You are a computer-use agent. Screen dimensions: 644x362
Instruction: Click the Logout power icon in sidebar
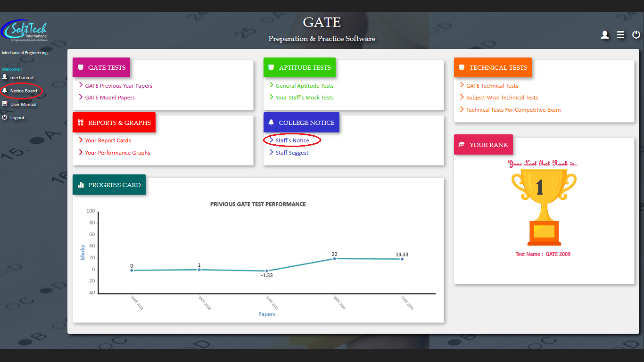tap(5, 117)
